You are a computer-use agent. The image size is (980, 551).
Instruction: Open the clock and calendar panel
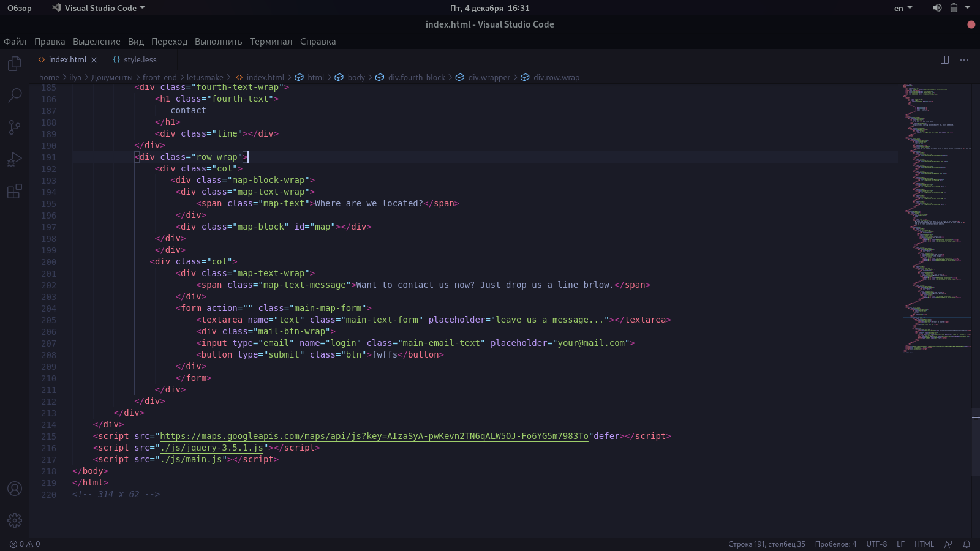[490, 8]
